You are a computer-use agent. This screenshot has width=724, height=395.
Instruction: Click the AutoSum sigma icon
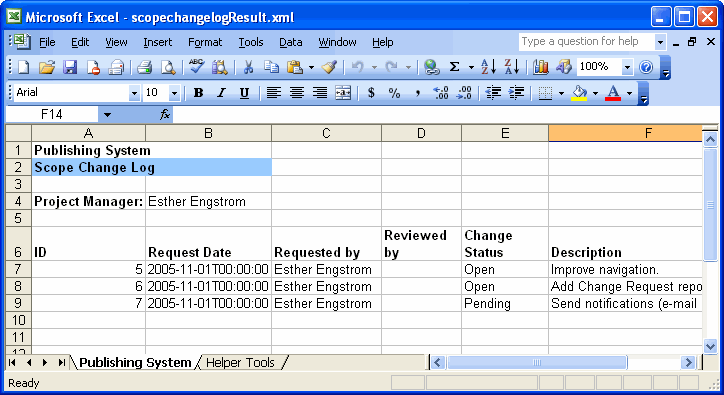click(x=454, y=67)
